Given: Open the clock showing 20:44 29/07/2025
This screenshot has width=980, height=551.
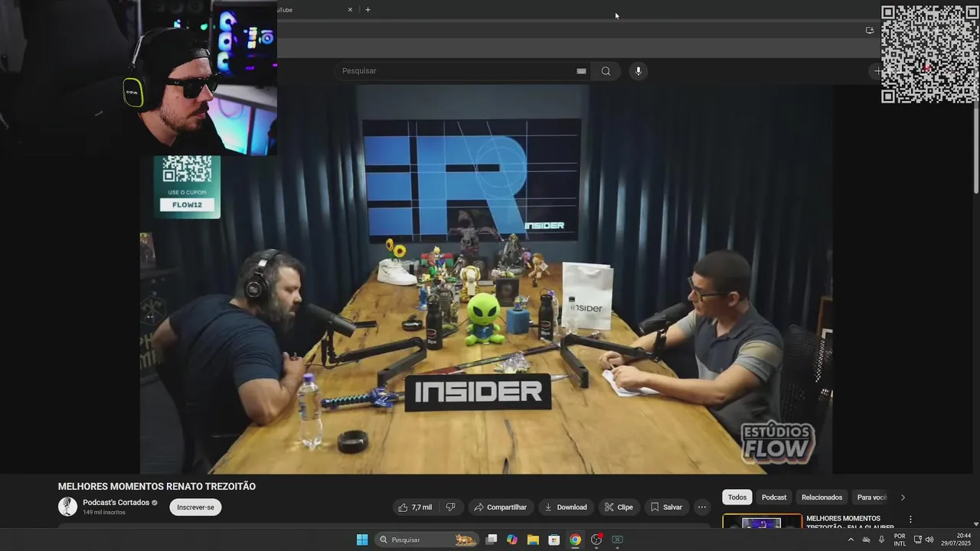Looking at the screenshot, I should [956, 540].
